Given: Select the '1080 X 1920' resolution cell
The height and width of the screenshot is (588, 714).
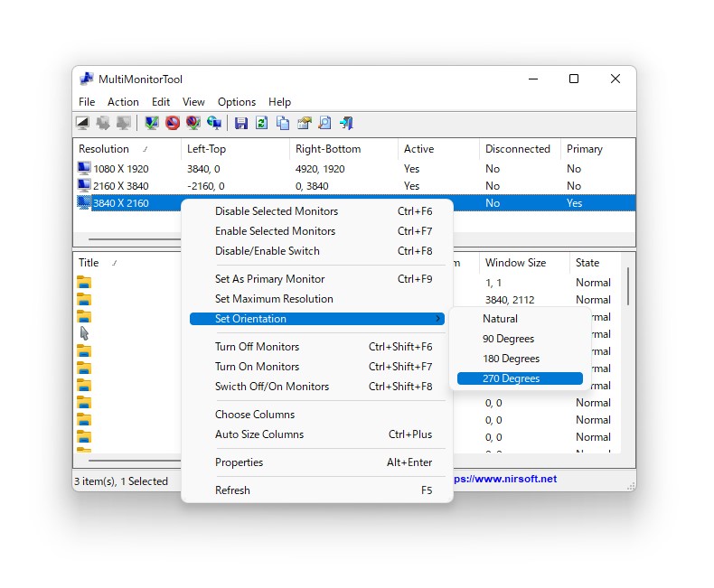Looking at the screenshot, I should click(x=121, y=169).
